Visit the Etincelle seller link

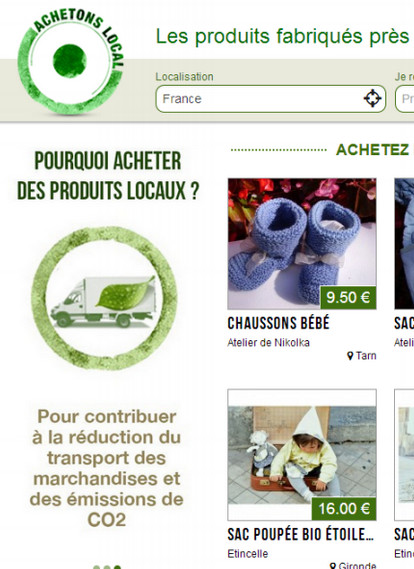pyautogui.click(x=248, y=554)
